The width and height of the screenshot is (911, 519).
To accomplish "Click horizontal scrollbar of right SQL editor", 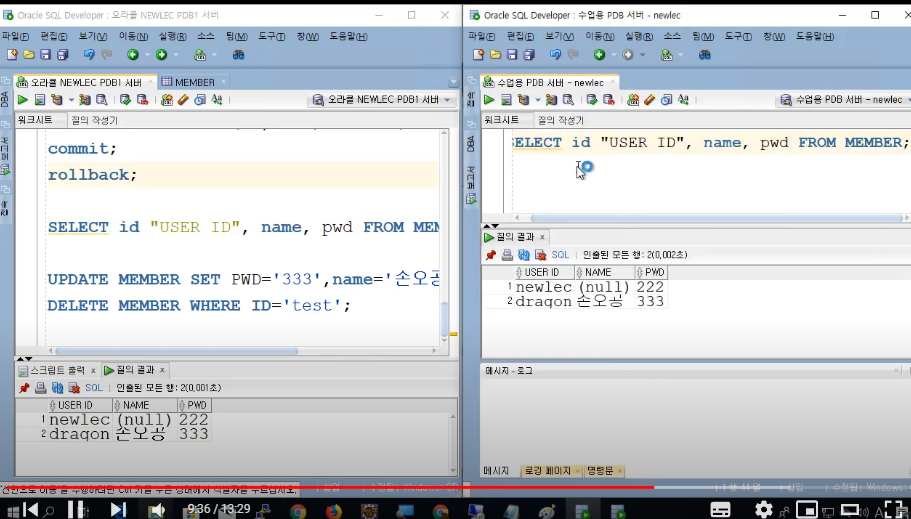I will tap(716, 219).
